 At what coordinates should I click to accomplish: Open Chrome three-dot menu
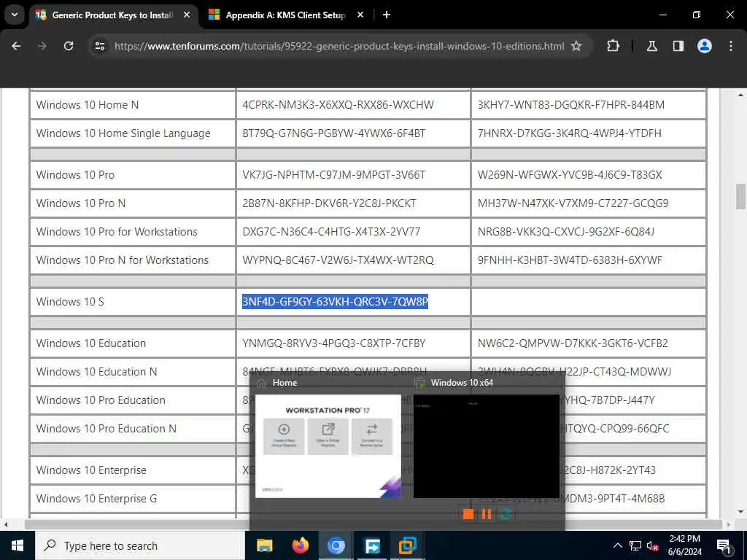(731, 46)
